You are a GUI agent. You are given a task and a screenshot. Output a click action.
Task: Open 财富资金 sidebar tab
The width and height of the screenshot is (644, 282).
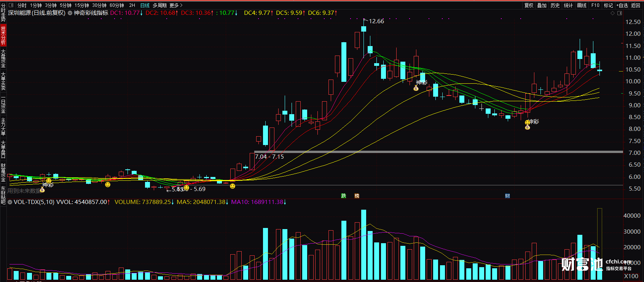(3, 172)
